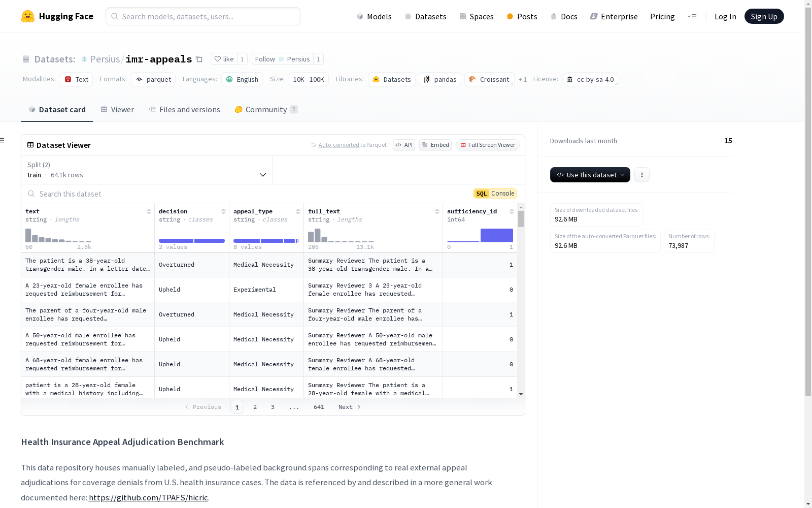Open the TPAFS/hicric GitHub link

(x=148, y=497)
